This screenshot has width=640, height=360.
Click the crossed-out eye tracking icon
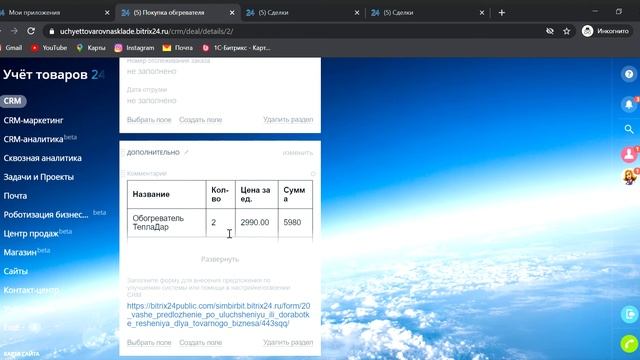[x=550, y=31]
